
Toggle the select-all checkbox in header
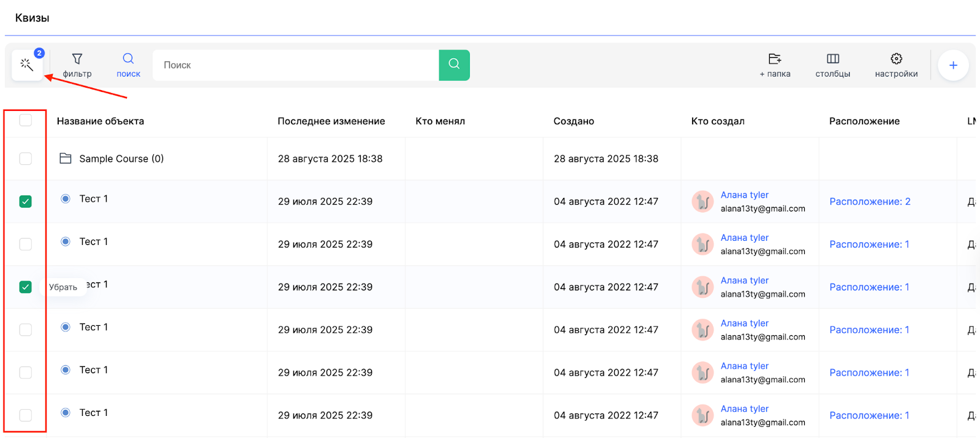tap(26, 120)
